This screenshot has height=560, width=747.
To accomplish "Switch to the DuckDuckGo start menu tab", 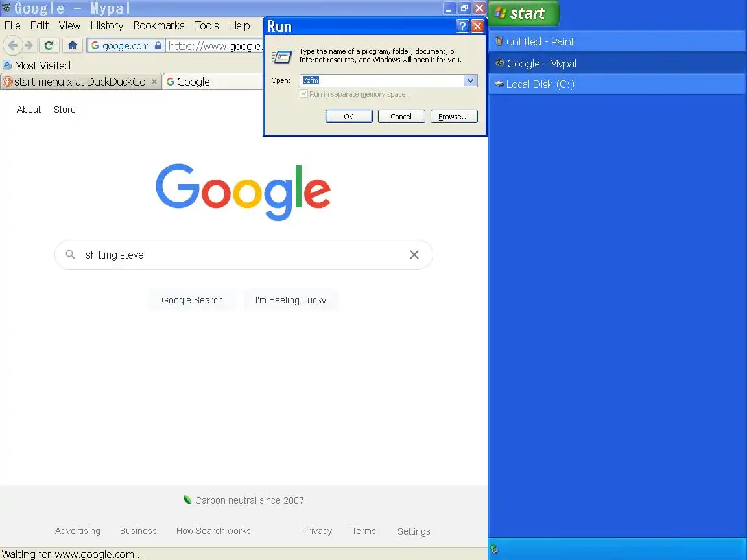I will 81,82.
